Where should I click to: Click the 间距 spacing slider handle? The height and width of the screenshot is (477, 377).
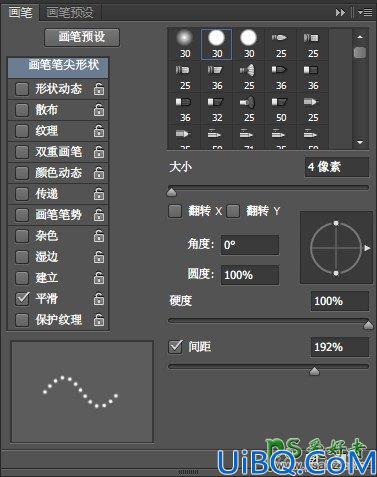[314, 371]
